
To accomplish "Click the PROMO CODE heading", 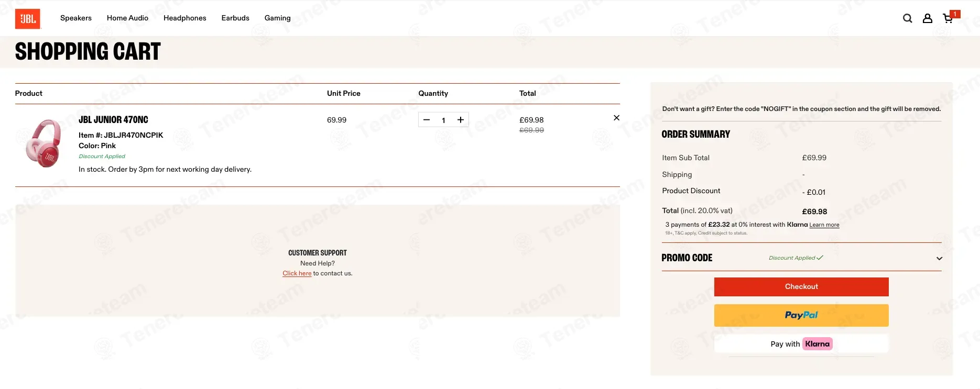I will pyautogui.click(x=687, y=258).
